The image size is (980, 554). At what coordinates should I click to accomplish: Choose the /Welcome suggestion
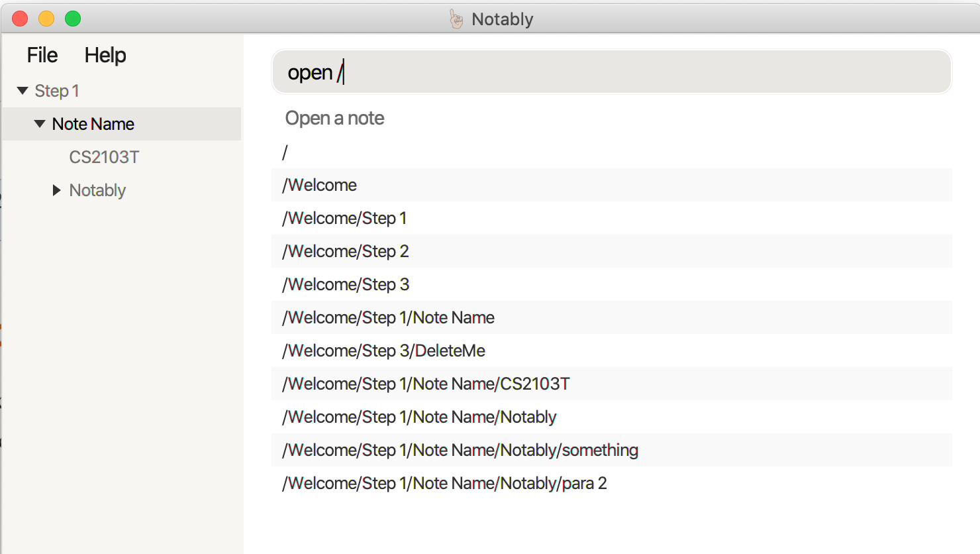612,185
